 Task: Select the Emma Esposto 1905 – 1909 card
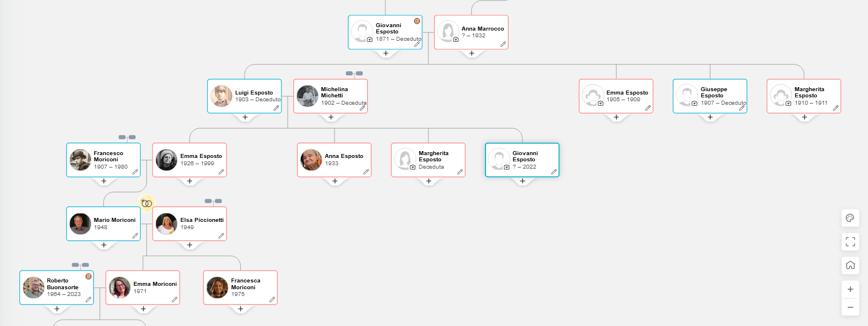tap(616, 96)
